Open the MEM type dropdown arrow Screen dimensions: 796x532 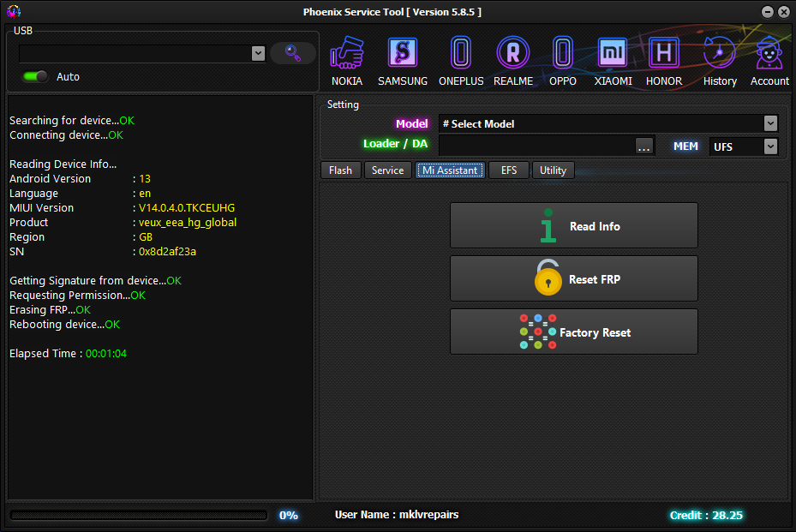(770, 146)
